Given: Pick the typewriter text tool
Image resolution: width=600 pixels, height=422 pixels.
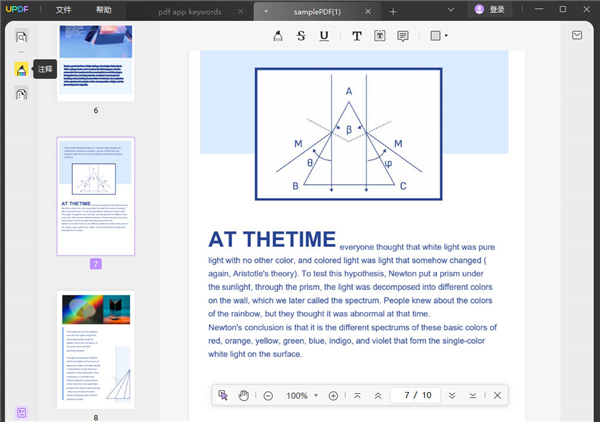Looking at the screenshot, I should [357, 36].
